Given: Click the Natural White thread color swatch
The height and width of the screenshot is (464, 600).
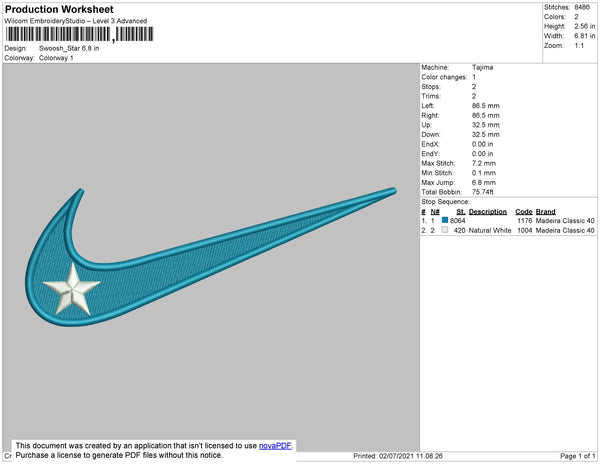Looking at the screenshot, I should coord(445,230).
